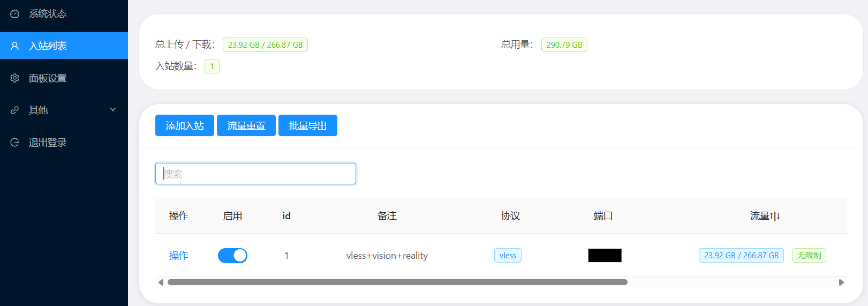
Task: Click the top summary tag 23.92 GB / 266.87 GB
Action: [x=265, y=45]
